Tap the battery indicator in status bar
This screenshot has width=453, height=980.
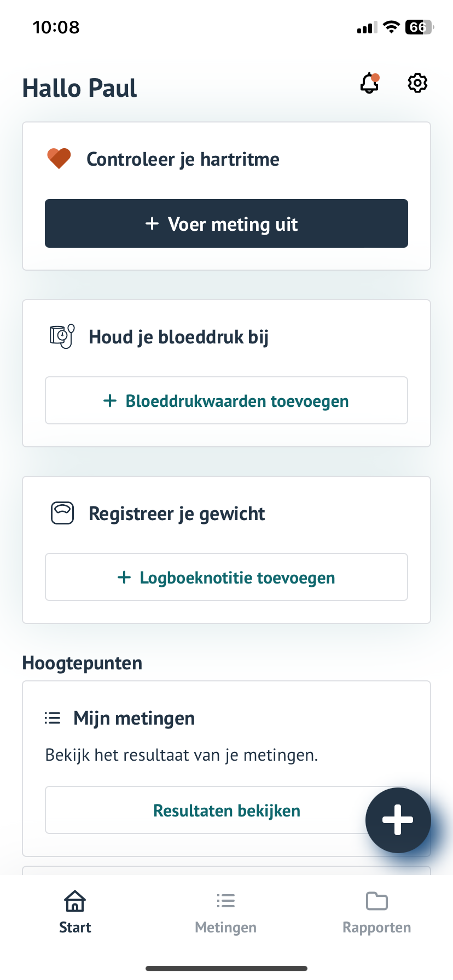point(419,27)
